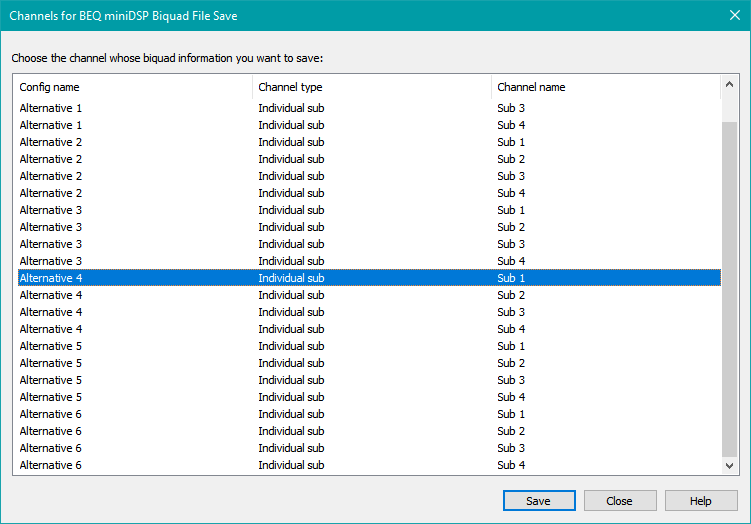Viewport: 751px width, 524px height.
Task: Select Alternative 6 Sub 3 row
Action: pos(369,448)
